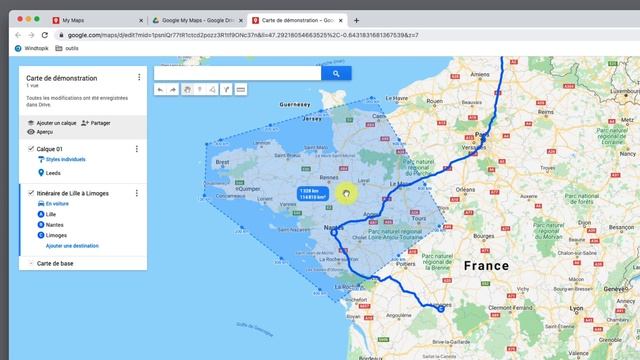Click the browser back arrow
This screenshot has width=640, height=360.
(18, 35)
